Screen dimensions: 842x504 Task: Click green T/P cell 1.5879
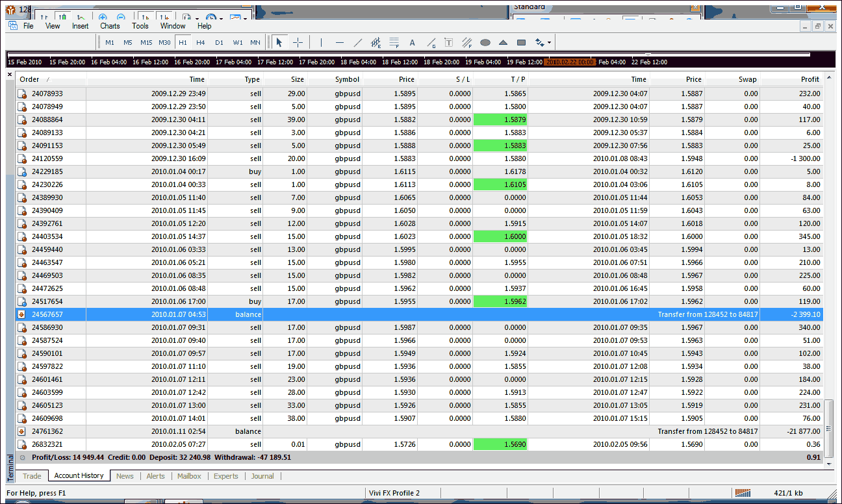click(x=501, y=120)
